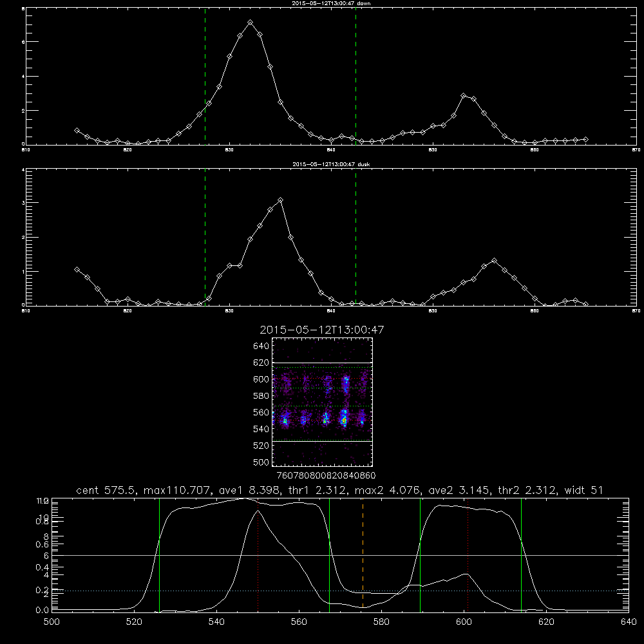Click dusk plot x-axis label '860'
The image size is (644, 644).
[x=535, y=311]
